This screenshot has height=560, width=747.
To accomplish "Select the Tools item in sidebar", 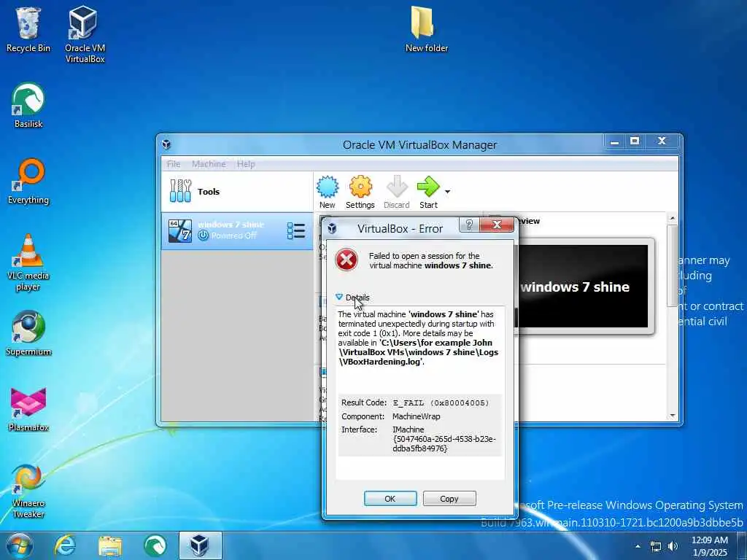I will pyautogui.click(x=237, y=192).
